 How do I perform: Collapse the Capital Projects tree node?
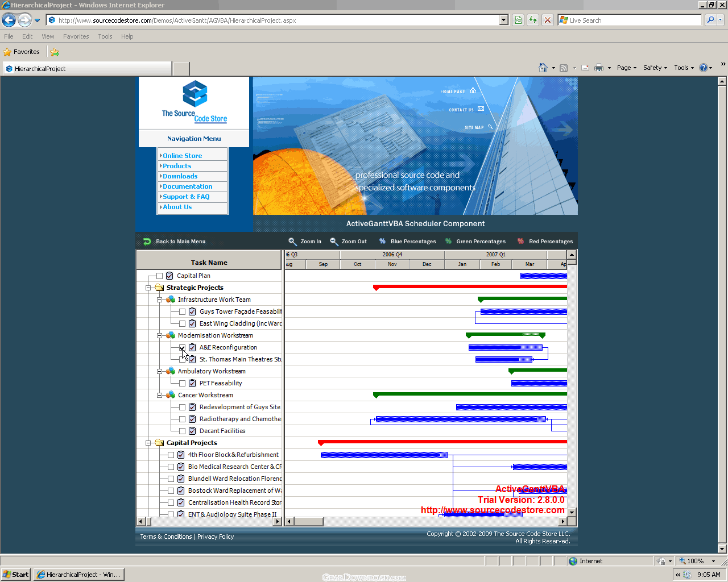point(148,443)
